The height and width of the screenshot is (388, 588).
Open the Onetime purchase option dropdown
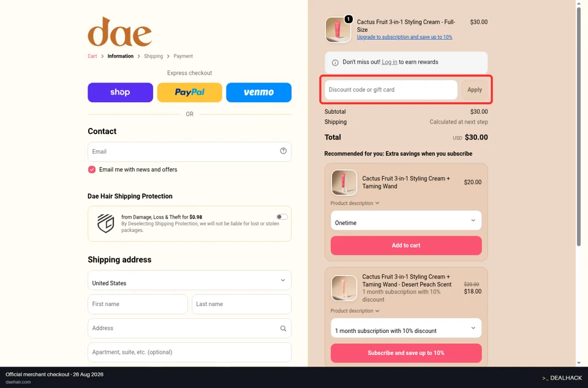[406, 220]
